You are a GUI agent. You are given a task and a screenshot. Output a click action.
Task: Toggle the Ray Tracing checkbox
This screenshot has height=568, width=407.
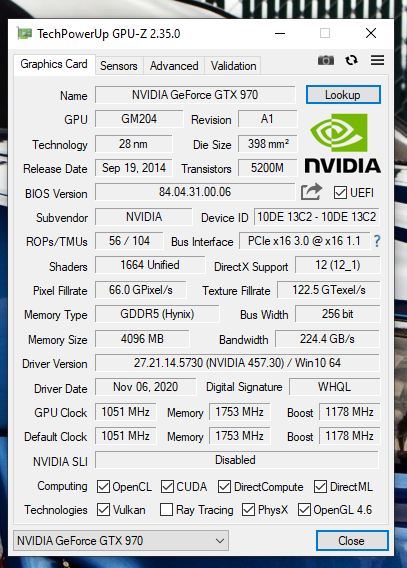coord(166,510)
